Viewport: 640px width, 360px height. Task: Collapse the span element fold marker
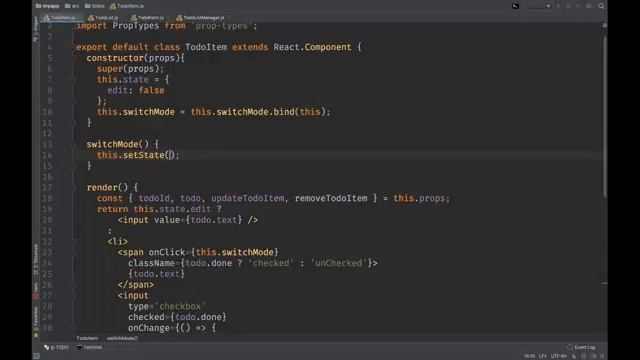[x=73, y=253]
